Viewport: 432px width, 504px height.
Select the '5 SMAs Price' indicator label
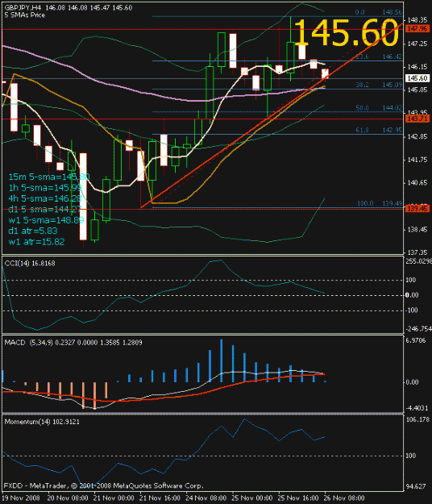25,15
